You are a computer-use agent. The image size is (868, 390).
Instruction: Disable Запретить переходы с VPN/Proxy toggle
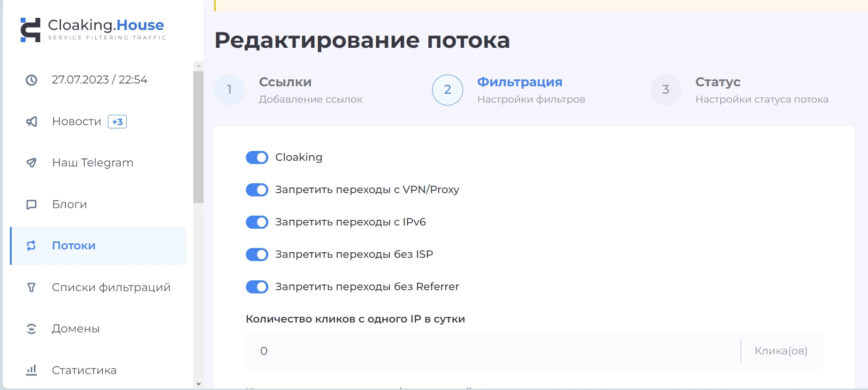click(x=257, y=190)
